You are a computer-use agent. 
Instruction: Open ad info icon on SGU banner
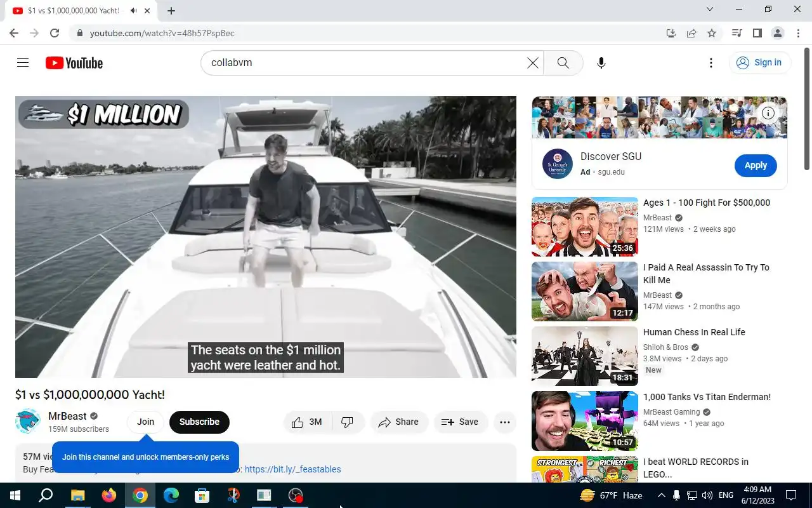(768, 113)
